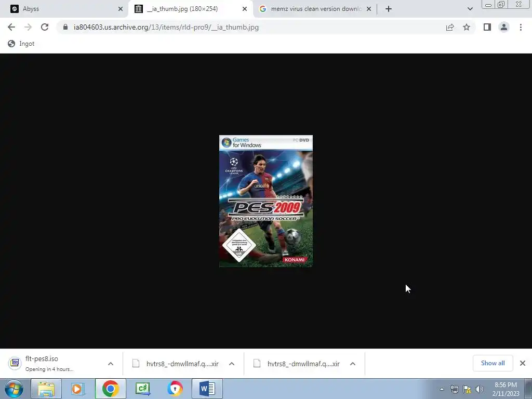Select the __ia_thumb.jpg tab
This screenshot has height=399, width=532.
pyautogui.click(x=190, y=9)
